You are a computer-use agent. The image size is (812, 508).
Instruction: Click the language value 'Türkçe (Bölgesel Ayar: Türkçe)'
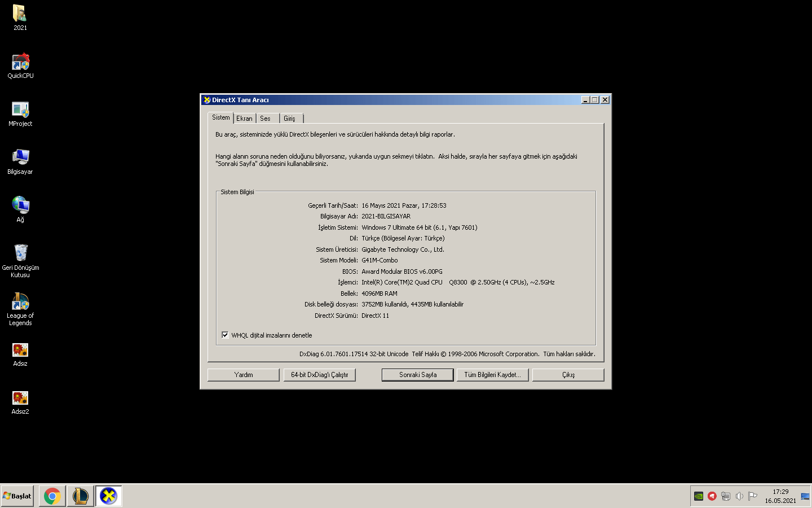coord(403,238)
